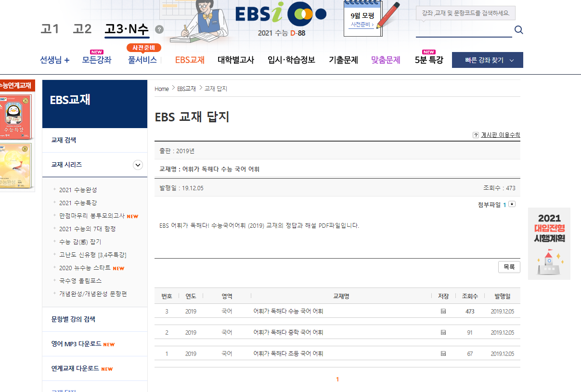Open the 맞춤문제 menu

[x=386, y=60]
